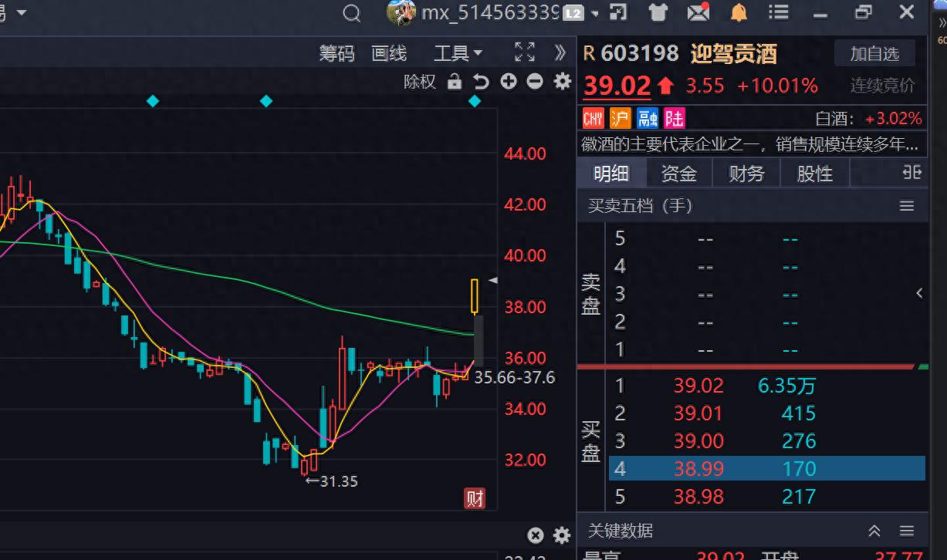This screenshot has height=560, width=947.
Task: Toggle fullscreen chart expand icon
Action: tap(525, 52)
